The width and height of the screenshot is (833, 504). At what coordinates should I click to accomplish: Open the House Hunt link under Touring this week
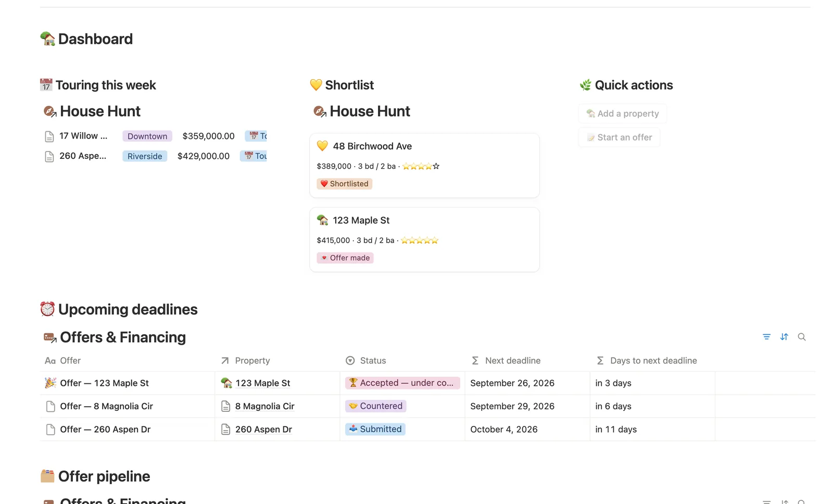tap(100, 111)
